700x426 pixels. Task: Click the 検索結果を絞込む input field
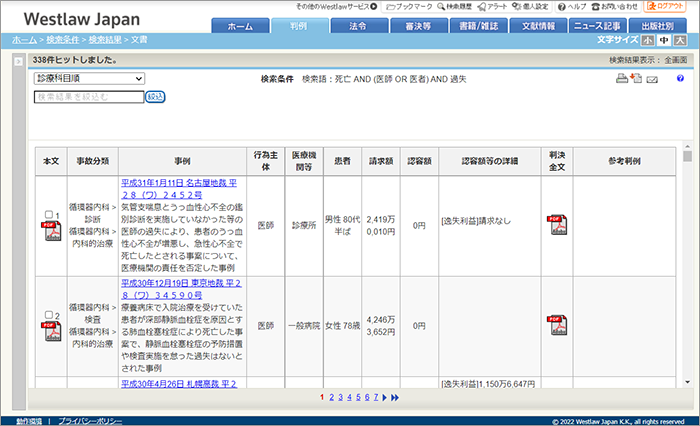click(x=89, y=97)
